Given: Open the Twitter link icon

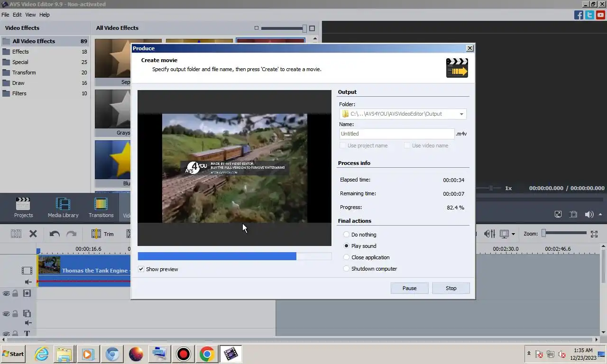Looking at the screenshot, I should (x=589, y=15).
